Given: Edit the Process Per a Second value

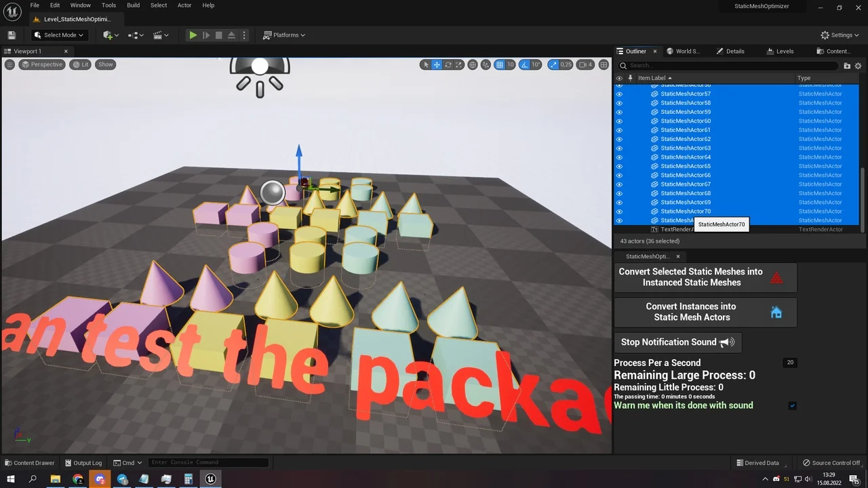Looking at the screenshot, I should pyautogui.click(x=789, y=362).
